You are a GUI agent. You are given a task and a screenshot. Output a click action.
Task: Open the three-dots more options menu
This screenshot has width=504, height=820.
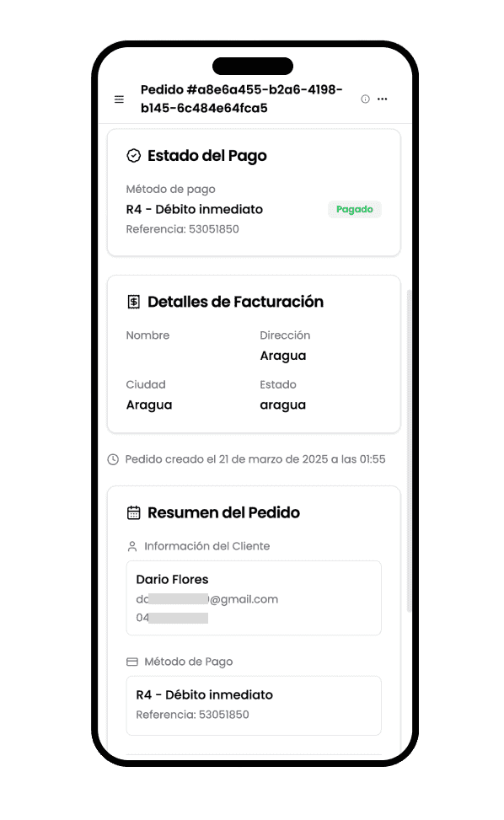click(383, 99)
